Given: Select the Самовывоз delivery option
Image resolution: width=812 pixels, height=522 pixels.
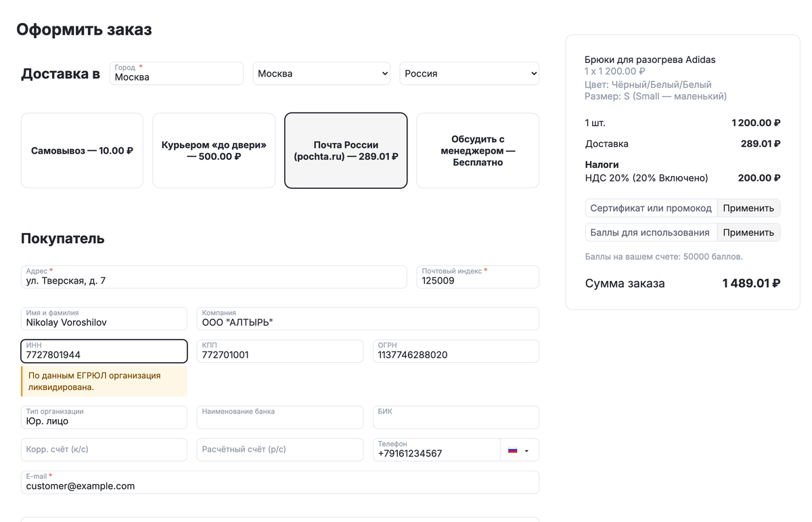Looking at the screenshot, I should (82, 150).
